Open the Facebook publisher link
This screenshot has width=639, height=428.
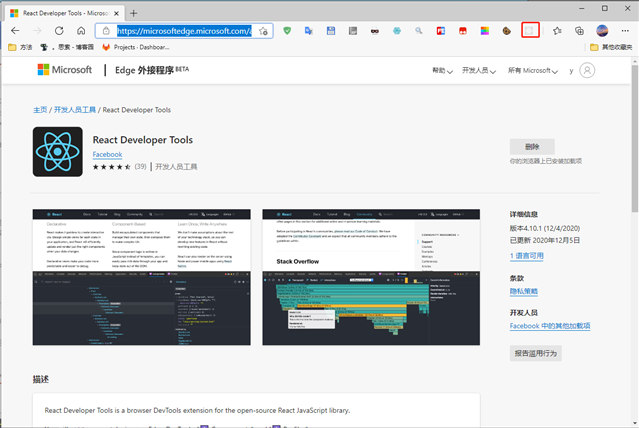tap(107, 154)
